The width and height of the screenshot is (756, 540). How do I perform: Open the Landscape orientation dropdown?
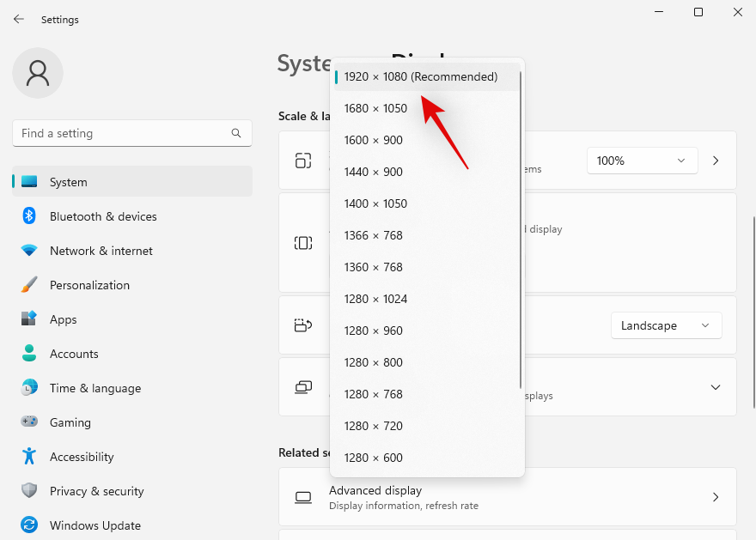pyautogui.click(x=666, y=325)
